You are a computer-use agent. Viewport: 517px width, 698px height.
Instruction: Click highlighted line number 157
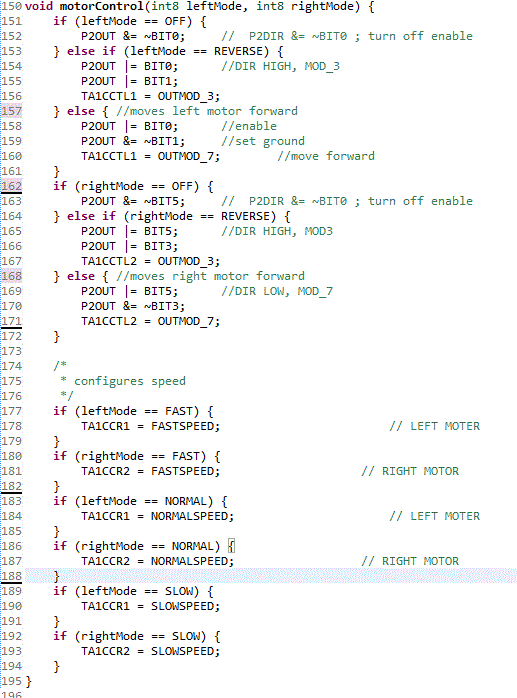coord(12,111)
